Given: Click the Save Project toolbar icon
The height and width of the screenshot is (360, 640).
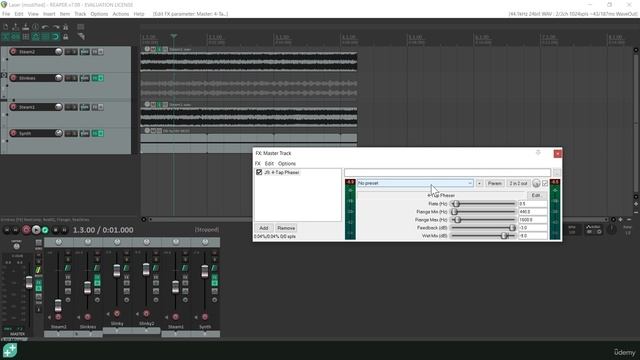Looking at the screenshot, I should pos(25,27).
